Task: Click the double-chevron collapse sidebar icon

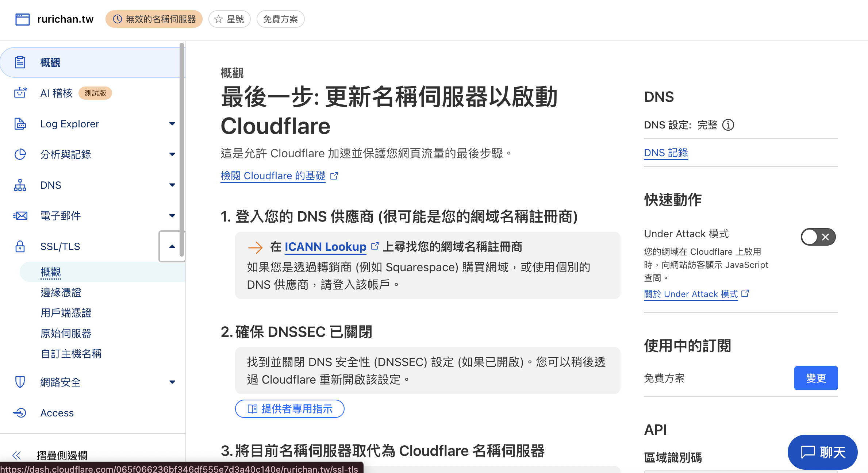Action: tap(16, 455)
